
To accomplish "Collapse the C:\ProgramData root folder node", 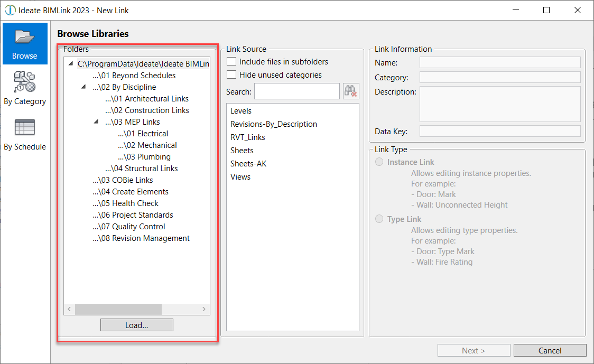I will click(71, 63).
